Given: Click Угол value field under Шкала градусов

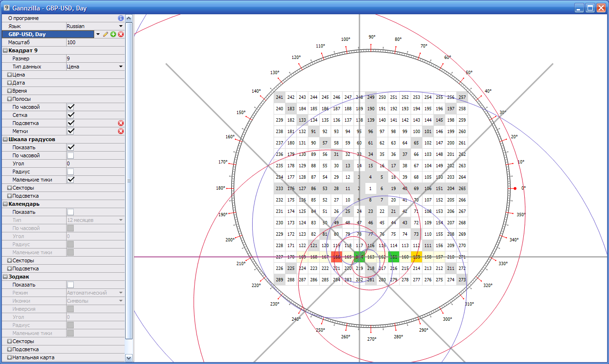Looking at the screenshot, I should [95, 163].
